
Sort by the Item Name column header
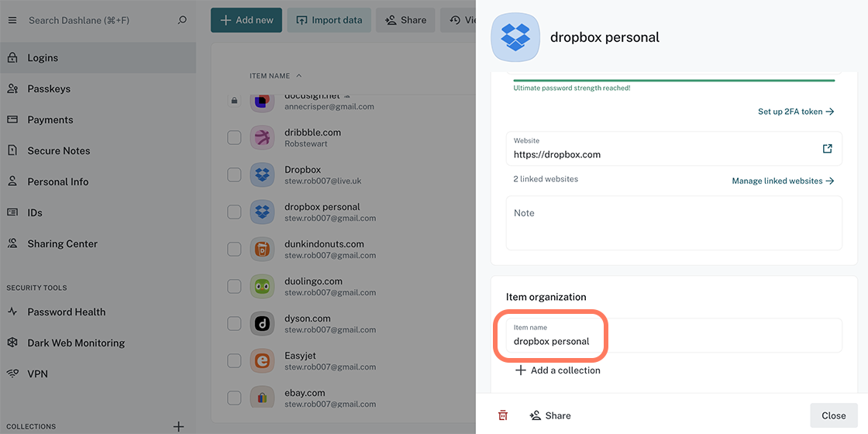point(270,76)
